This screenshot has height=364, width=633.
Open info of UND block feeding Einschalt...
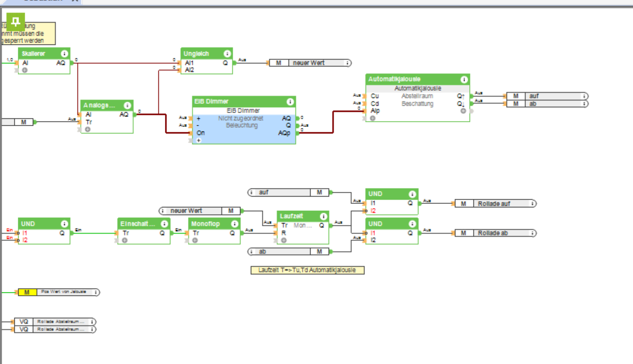tap(64, 224)
